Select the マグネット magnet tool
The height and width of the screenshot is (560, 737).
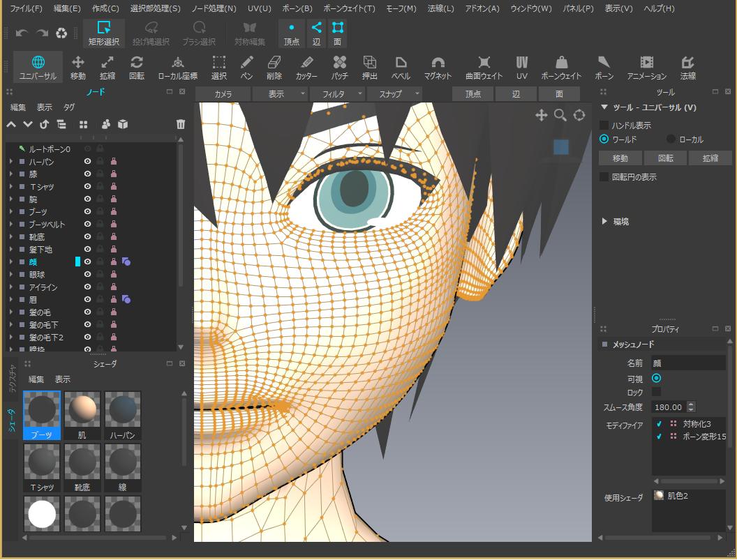point(438,67)
